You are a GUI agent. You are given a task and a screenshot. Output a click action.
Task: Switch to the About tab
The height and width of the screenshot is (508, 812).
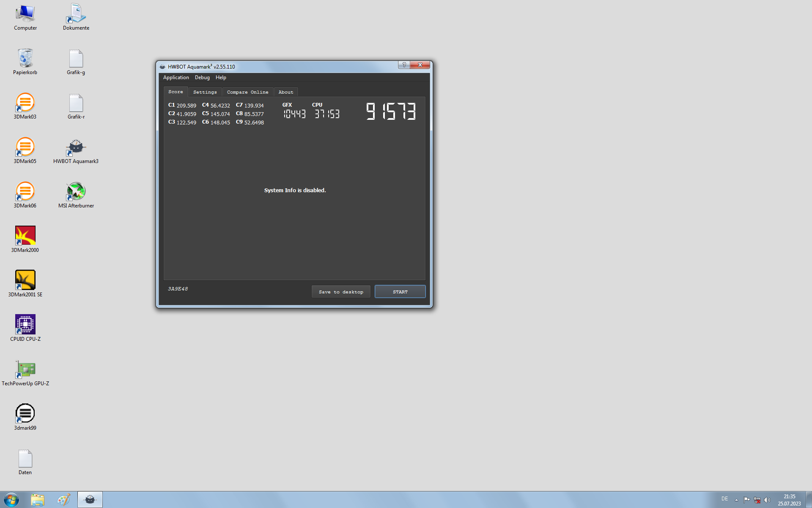(286, 92)
